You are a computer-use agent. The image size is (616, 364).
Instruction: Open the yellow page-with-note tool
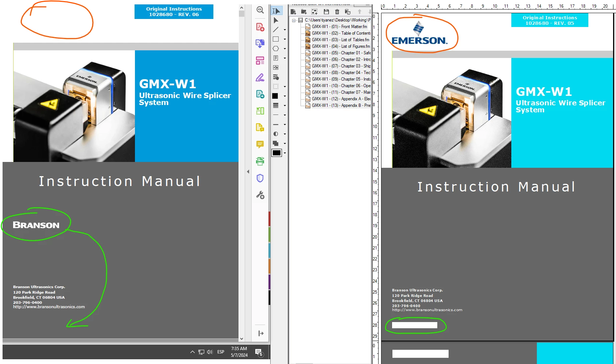click(x=260, y=128)
